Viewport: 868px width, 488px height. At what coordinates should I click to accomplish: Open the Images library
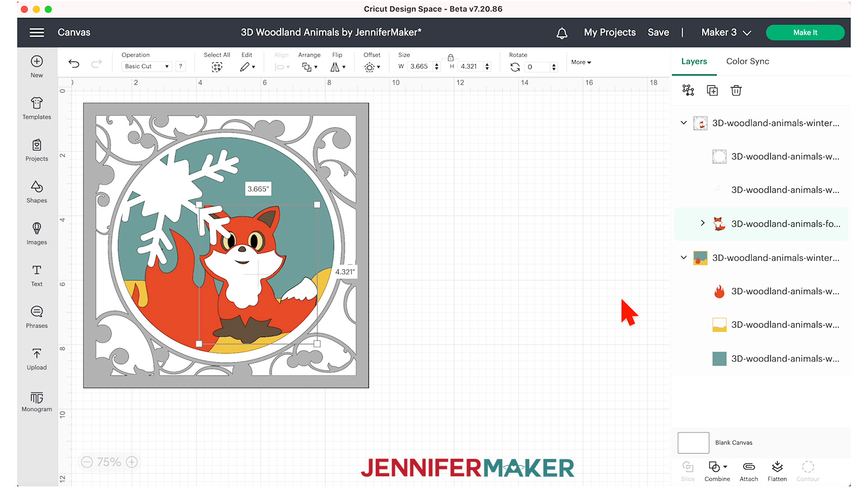point(37,233)
